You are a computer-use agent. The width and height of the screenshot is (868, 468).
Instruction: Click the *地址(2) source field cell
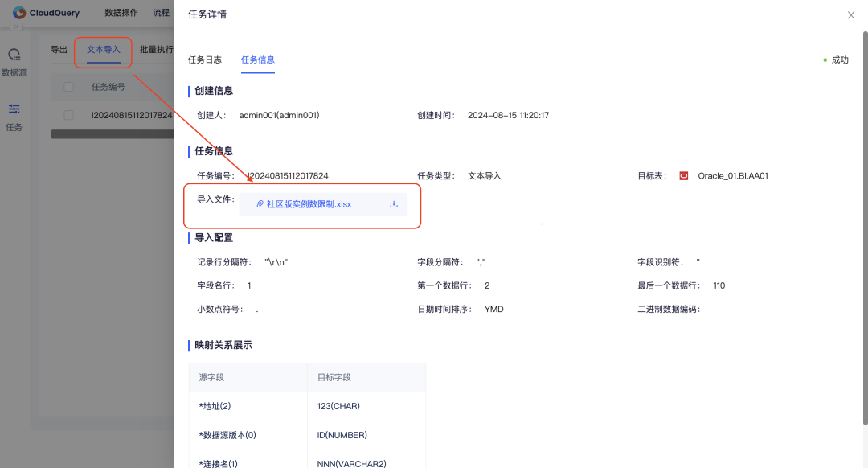[248, 406]
